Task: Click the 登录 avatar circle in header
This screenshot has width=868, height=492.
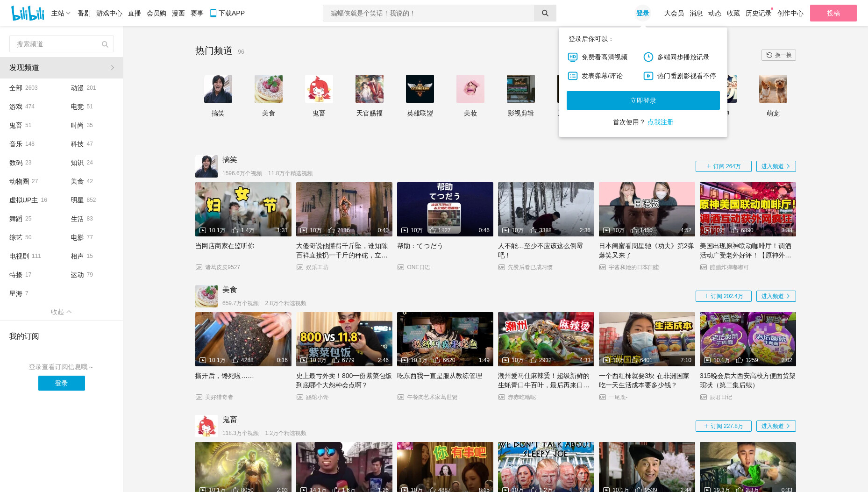Action: coord(643,13)
